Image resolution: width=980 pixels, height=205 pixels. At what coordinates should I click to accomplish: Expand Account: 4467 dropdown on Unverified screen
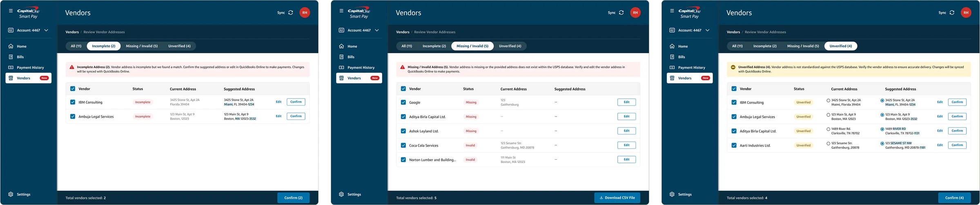708,30
